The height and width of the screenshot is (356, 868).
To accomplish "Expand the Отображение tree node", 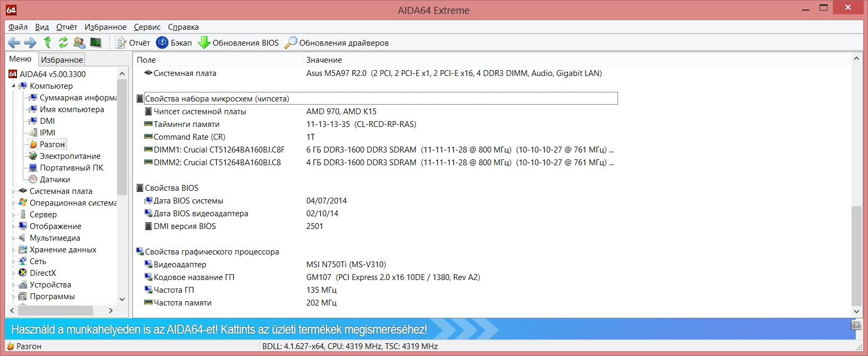I will pos(13,226).
